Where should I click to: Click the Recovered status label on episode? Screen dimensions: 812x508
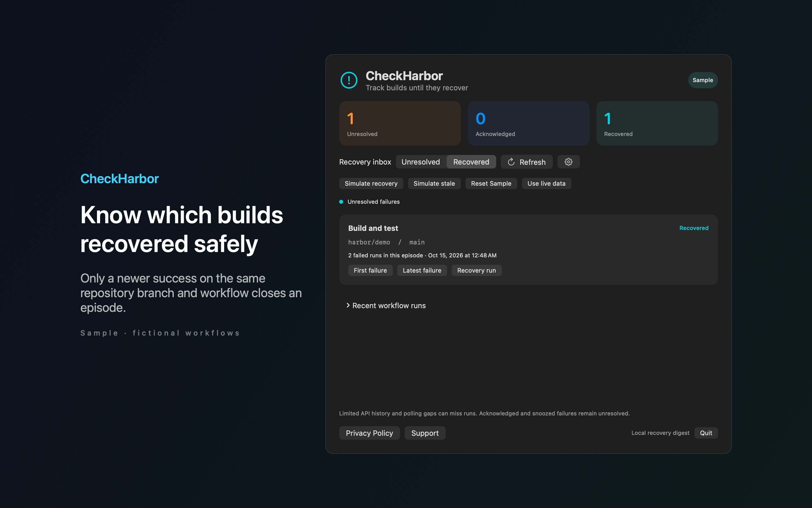pos(694,228)
